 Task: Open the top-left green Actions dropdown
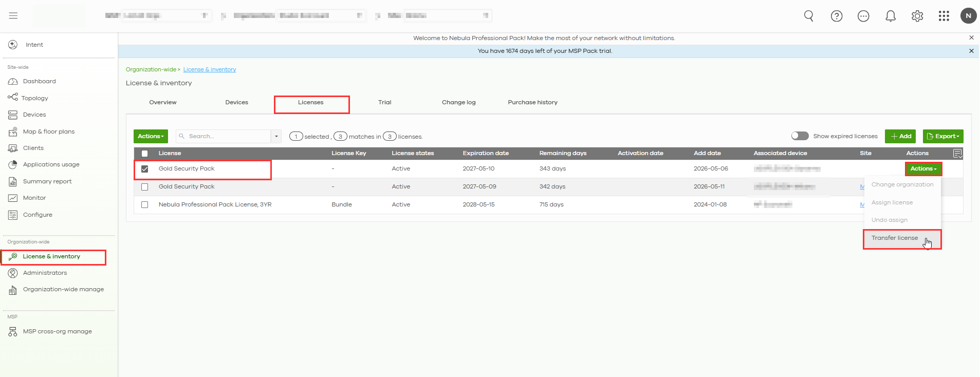tap(151, 136)
